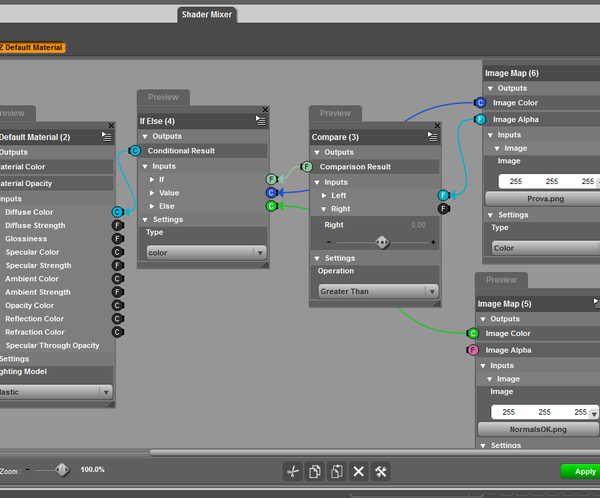The height and width of the screenshot is (498, 600).
Task: Click the Prova.png image button
Action: click(543, 199)
